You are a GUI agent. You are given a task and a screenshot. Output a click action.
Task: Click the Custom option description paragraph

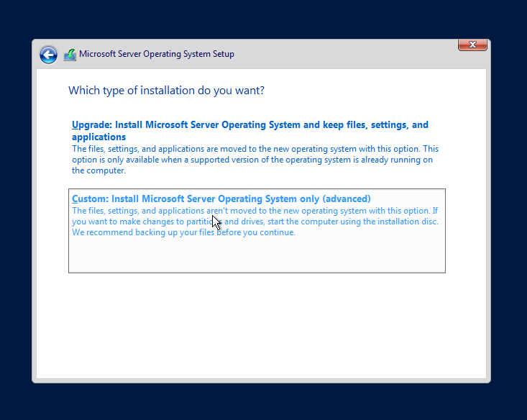(255, 222)
